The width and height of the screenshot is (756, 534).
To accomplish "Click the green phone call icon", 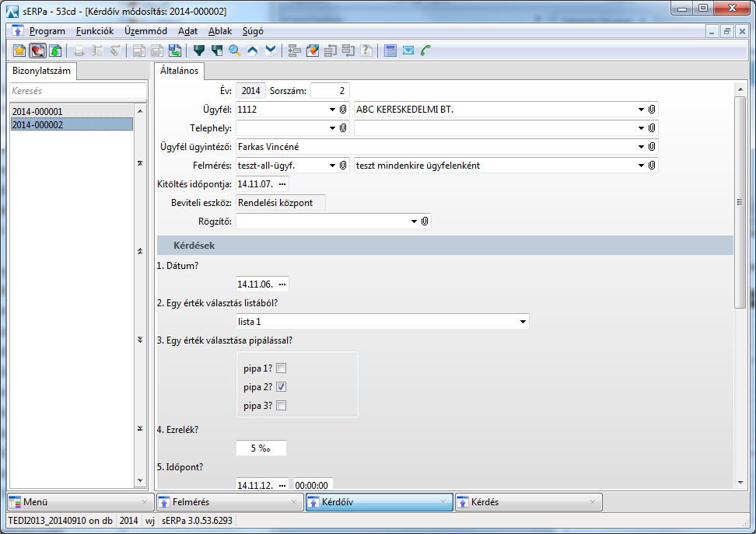I will (425, 51).
